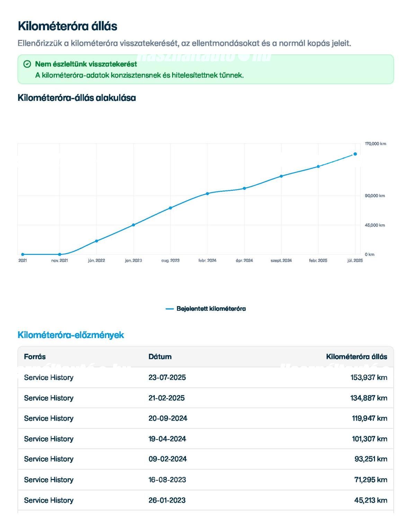Viewport: 411px width, 532px height.
Task: Click the 'Dátum' column header
Action: [x=160, y=356]
